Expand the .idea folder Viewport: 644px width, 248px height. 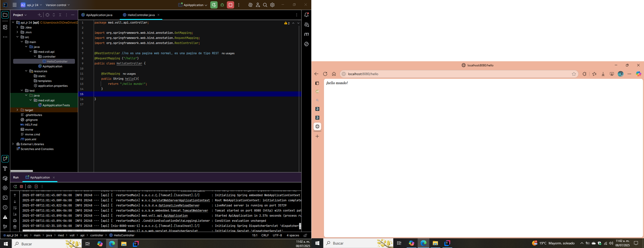pyautogui.click(x=17, y=27)
